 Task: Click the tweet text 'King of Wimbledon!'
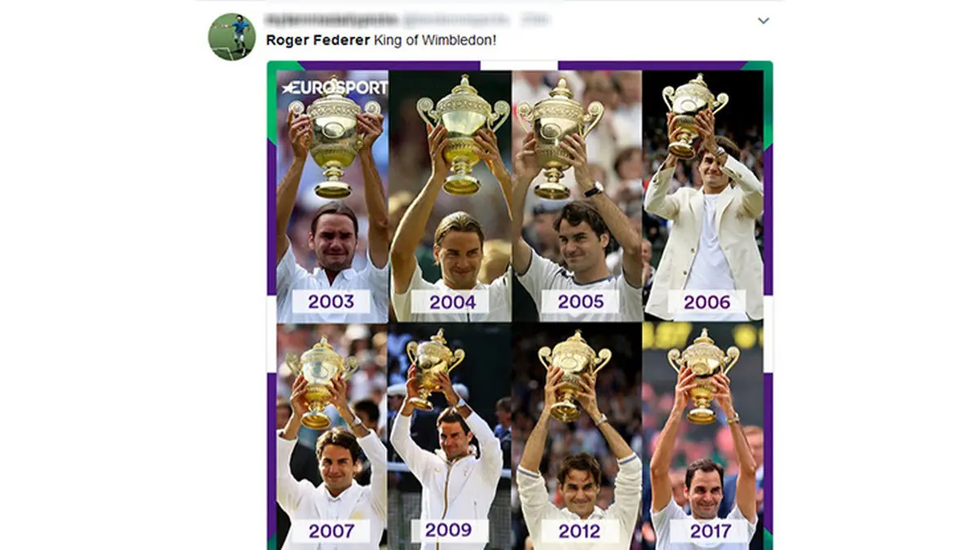point(435,40)
